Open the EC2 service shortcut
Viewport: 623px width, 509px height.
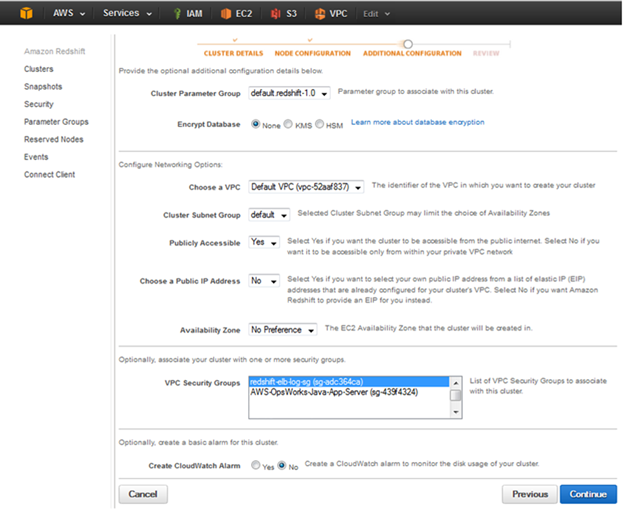[237, 14]
